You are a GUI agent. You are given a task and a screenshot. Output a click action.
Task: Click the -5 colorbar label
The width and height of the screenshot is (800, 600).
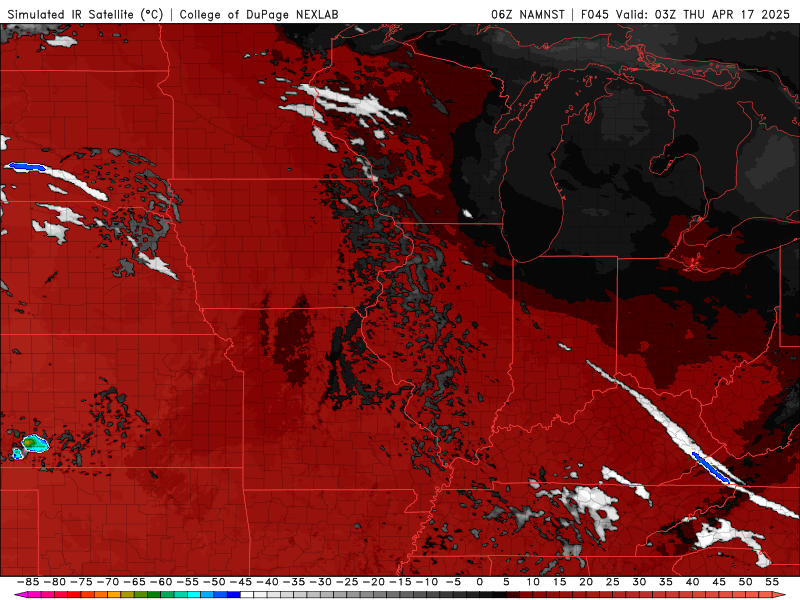point(453,582)
